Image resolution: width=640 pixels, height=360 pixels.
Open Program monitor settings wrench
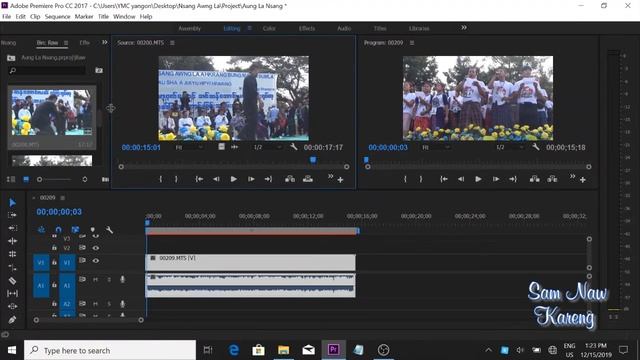coord(536,147)
